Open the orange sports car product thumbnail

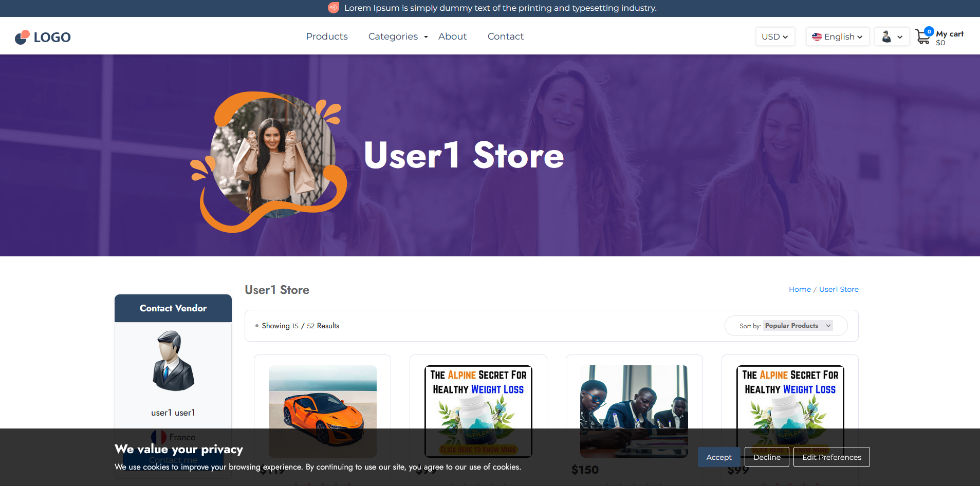(x=323, y=406)
